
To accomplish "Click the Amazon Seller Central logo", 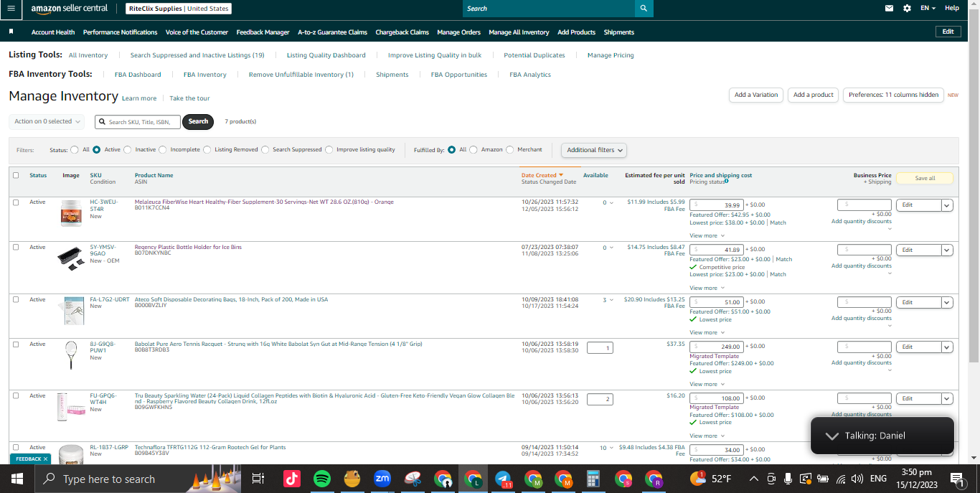I will point(70,9).
